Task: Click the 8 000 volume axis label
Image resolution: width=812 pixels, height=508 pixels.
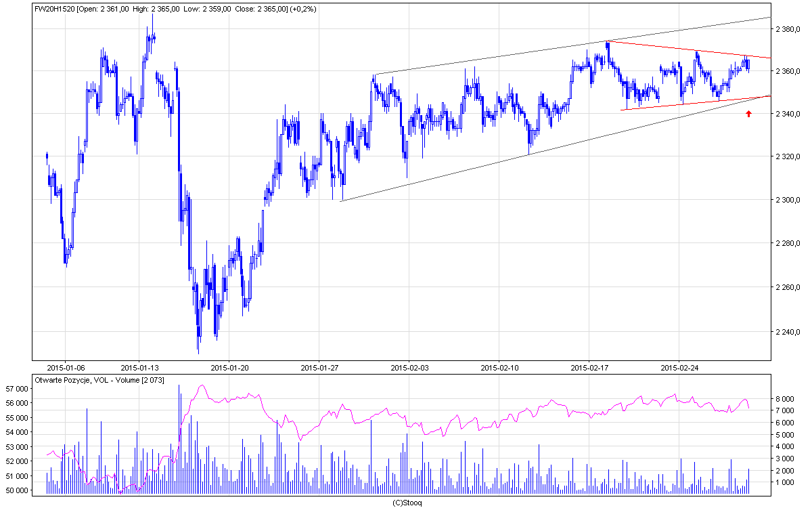Action: click(784, 399)
